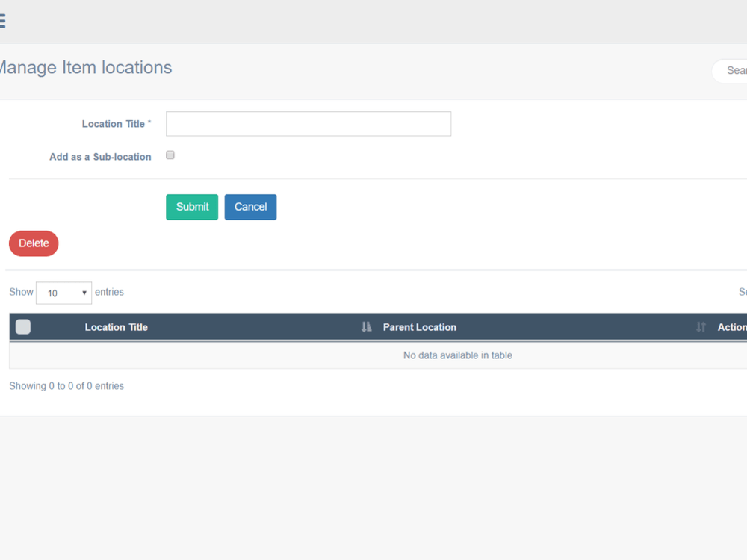Click the "Manage Item locations" page heading
This screenshot has height=560, width=747.
pos(86,67)
